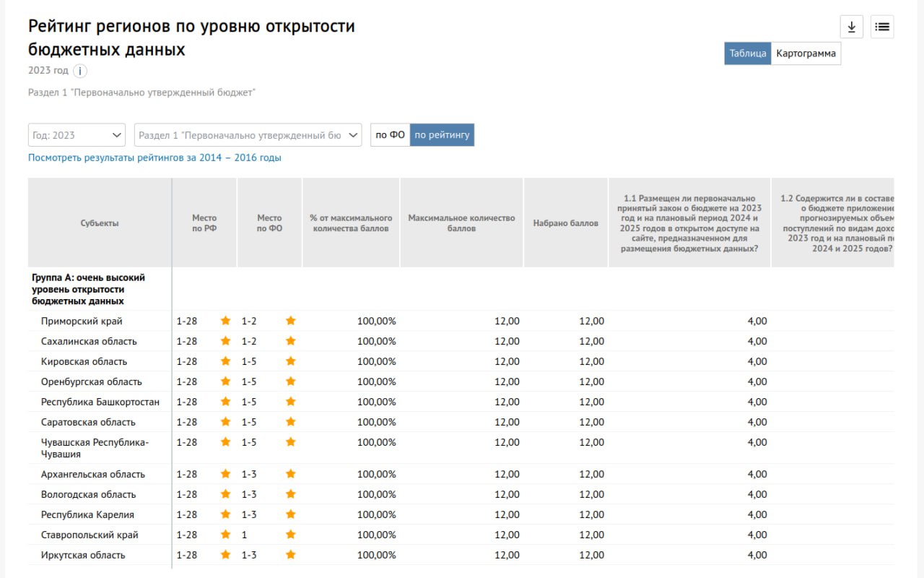Screen dimensions: 924x578
Task: Switch view to Картограмма
Action: (806, 53)
